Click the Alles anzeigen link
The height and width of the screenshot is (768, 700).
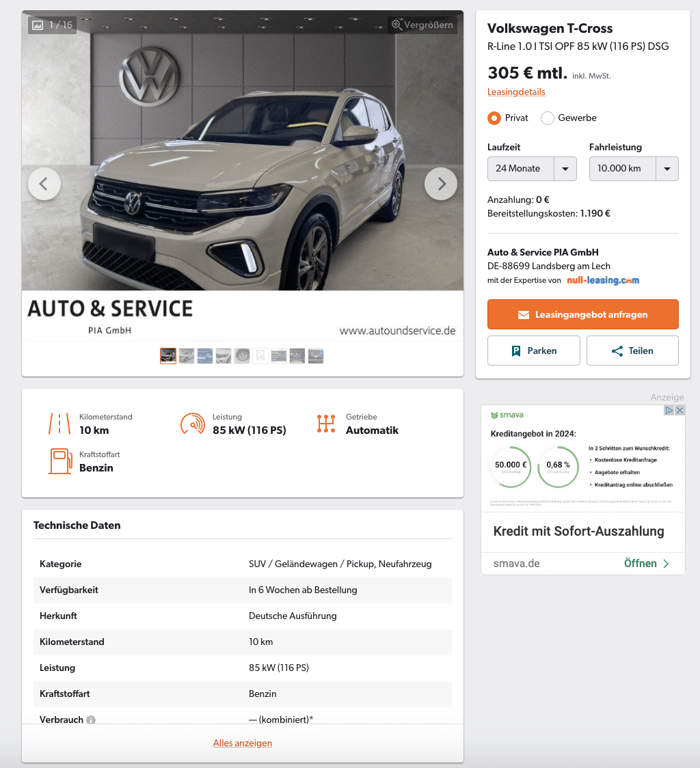pyautogui.click(x=243, y=743)
